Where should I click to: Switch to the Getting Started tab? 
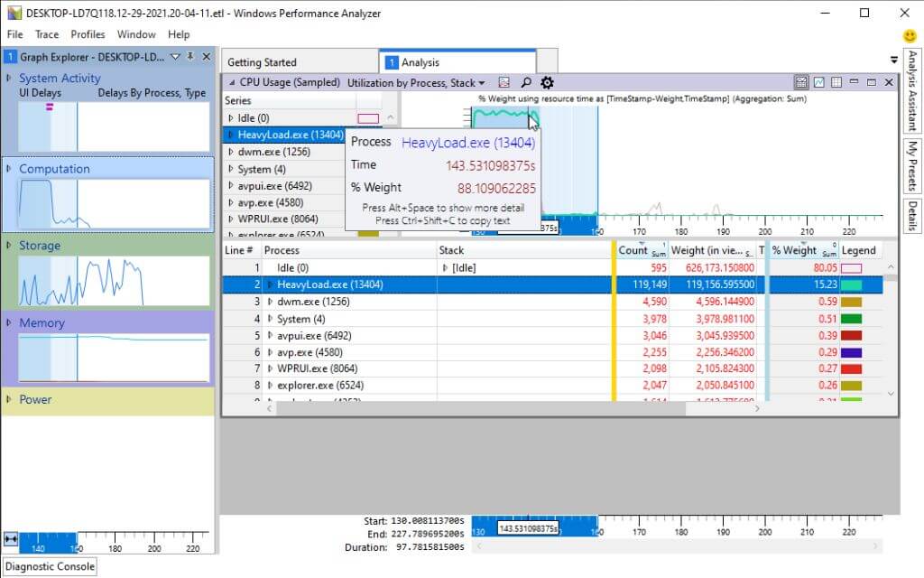coord(262,62)
